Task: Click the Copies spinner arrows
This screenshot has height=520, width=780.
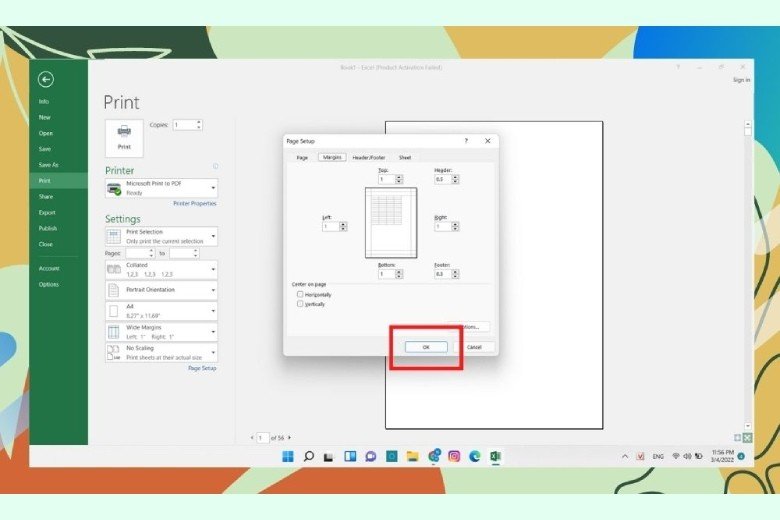Action: 199,125
